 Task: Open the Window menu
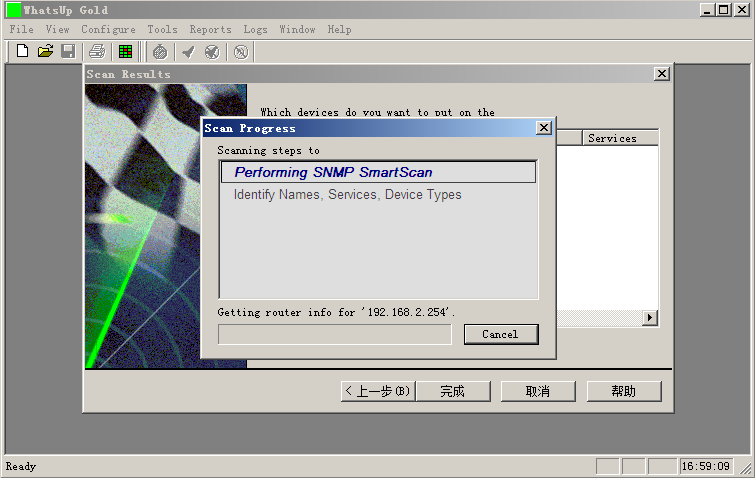[297, 29]
